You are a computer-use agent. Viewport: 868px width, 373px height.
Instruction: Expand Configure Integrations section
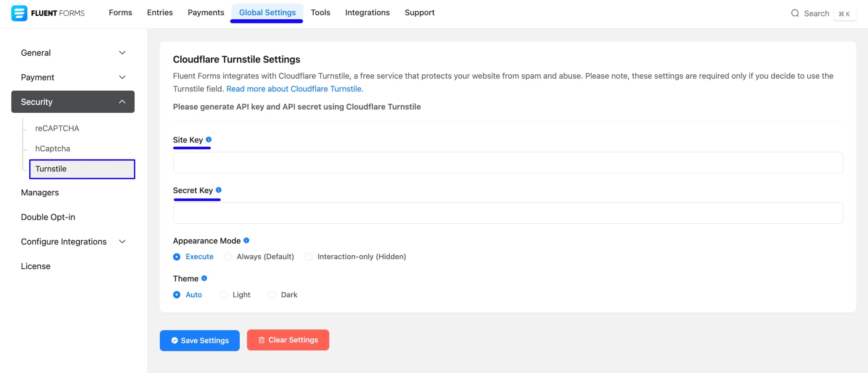(73, 242)
